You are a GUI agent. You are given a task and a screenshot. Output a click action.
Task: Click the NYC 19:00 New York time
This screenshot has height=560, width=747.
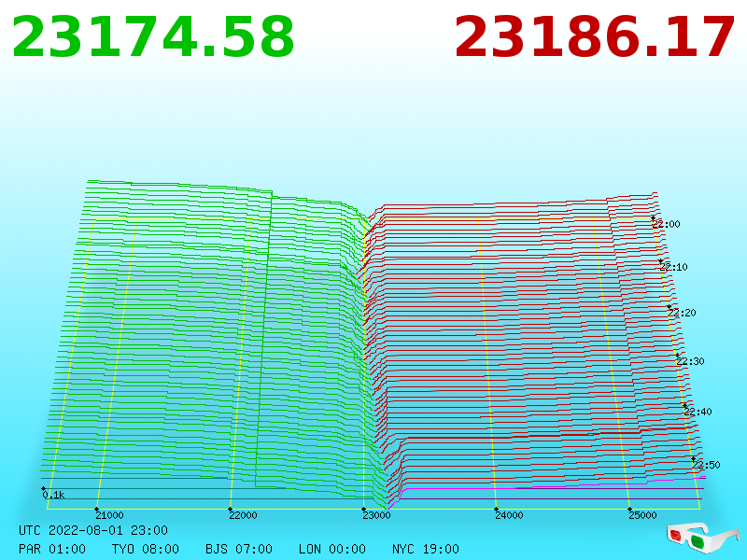pos(426,549)
